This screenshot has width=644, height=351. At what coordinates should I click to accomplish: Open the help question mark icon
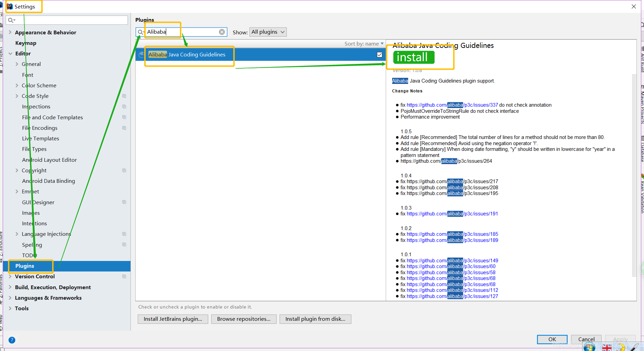click(x=12, y=340)
